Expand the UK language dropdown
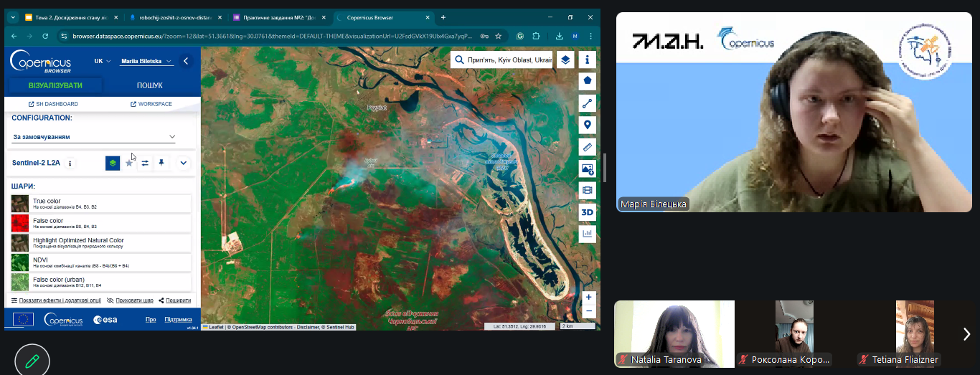Image resolution: width=980 pixels, height=375 pixels. click(103, 61)
